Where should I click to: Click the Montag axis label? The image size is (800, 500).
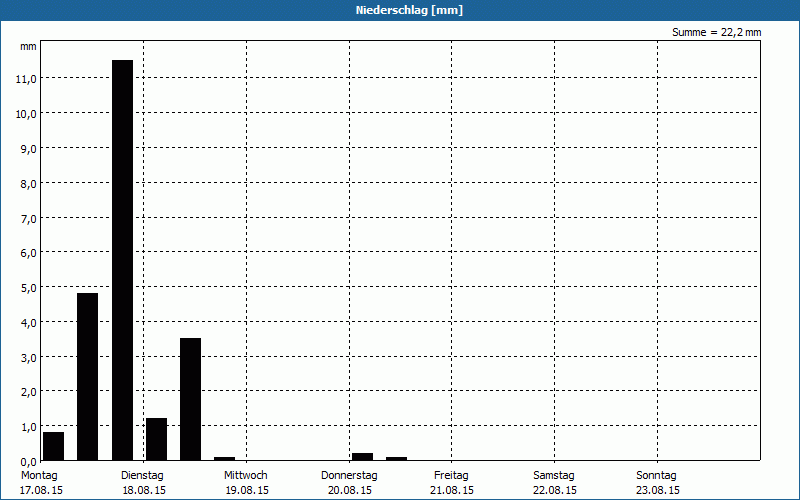point(39,476)
